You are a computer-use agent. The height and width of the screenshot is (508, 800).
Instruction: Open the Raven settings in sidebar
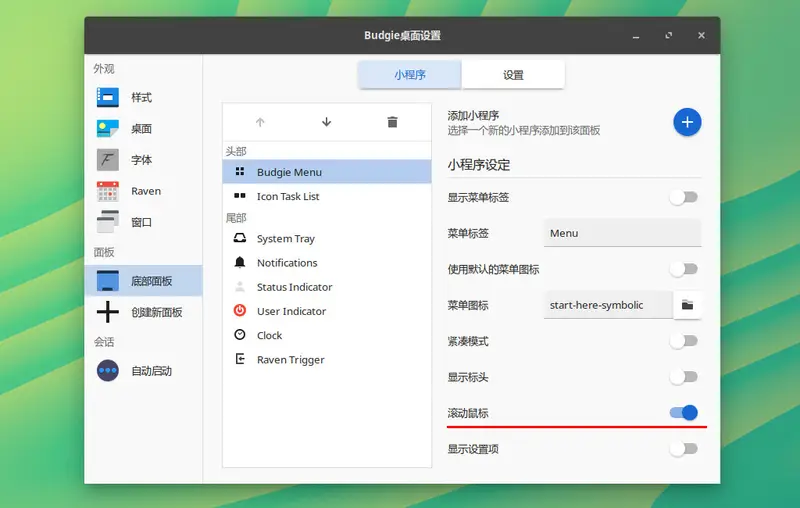coord(145,191)
